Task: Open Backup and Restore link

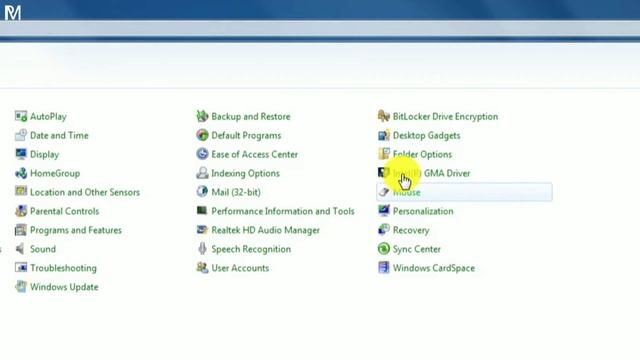Action: click(x=251, y=117)
